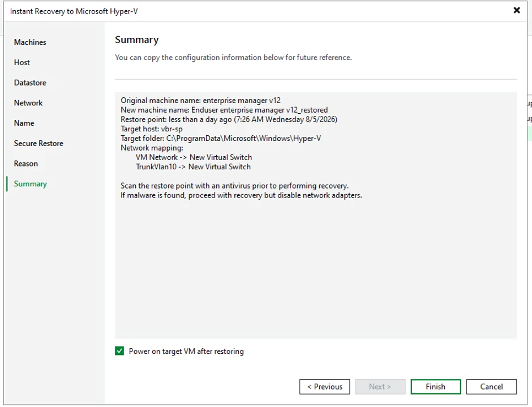Switch to the Name step

tap(24, 123)
